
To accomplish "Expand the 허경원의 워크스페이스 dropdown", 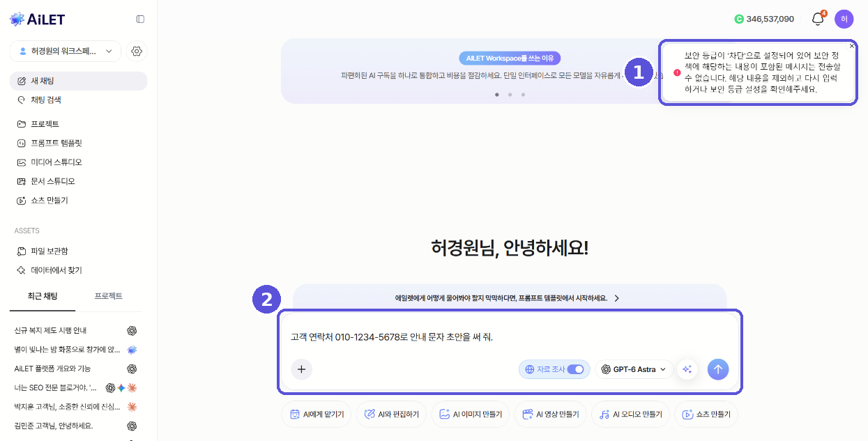I will [x=66, y=51].
